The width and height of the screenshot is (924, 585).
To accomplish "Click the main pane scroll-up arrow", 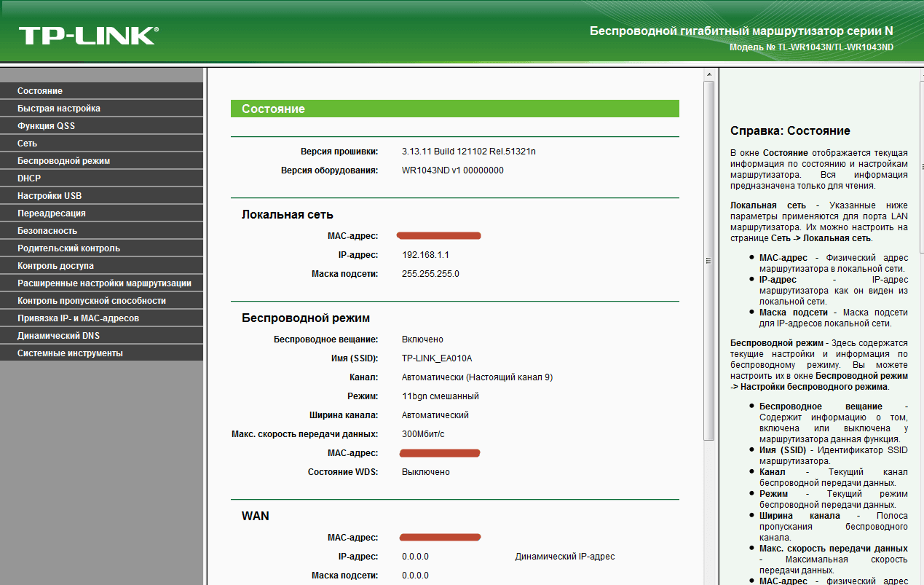I will tap(708, 74).
